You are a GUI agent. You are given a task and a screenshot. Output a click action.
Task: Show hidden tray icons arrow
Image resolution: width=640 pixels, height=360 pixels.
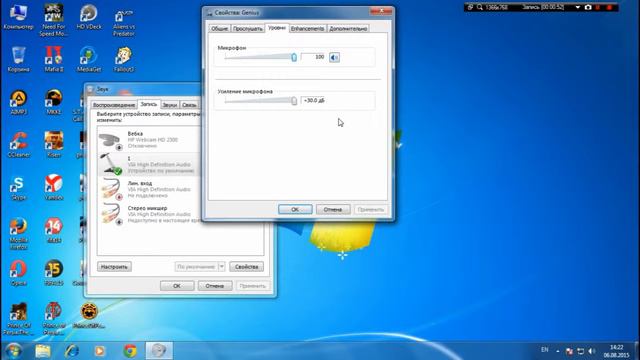tap(558, 351)
